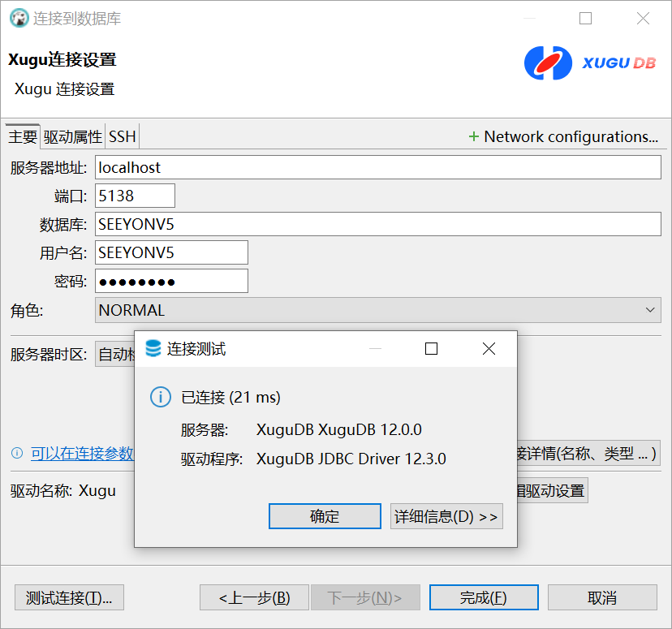Click the info icon beside the 可以在连接参数 link
Viewport: 672px width, 629px height.
coord(17,453)
